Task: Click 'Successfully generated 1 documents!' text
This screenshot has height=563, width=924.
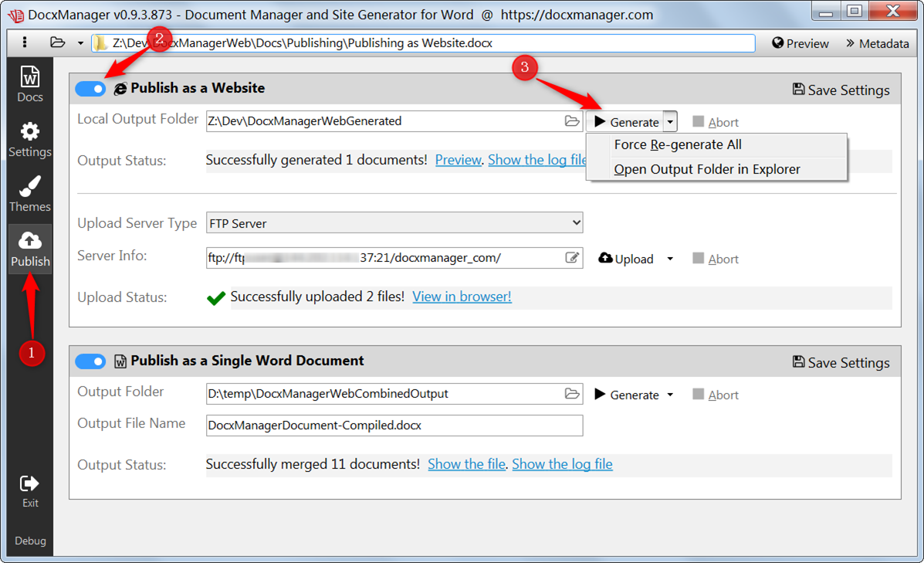Action: [316, 160]
